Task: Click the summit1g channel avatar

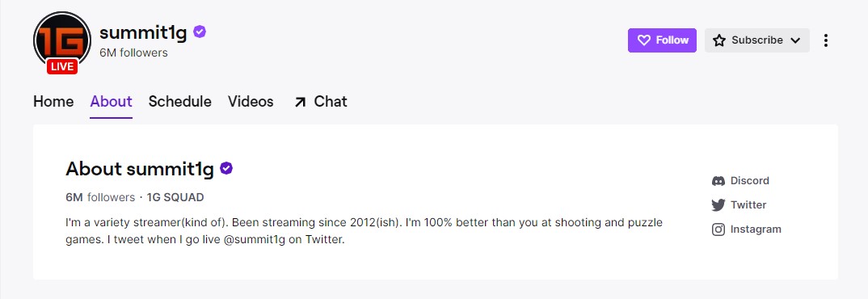Action: pos(62,40)
